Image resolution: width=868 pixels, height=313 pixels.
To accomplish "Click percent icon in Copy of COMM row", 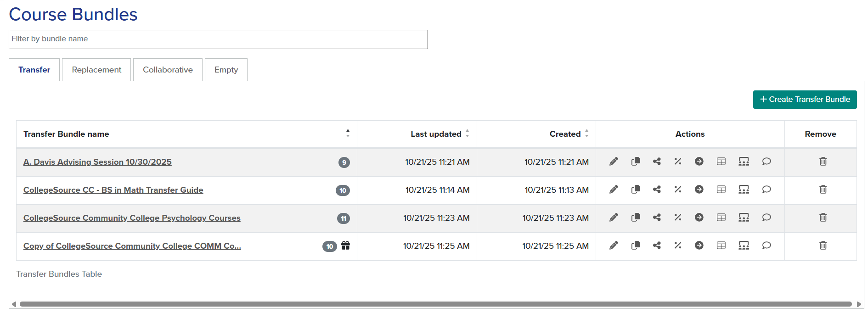I will coord(678,246).
